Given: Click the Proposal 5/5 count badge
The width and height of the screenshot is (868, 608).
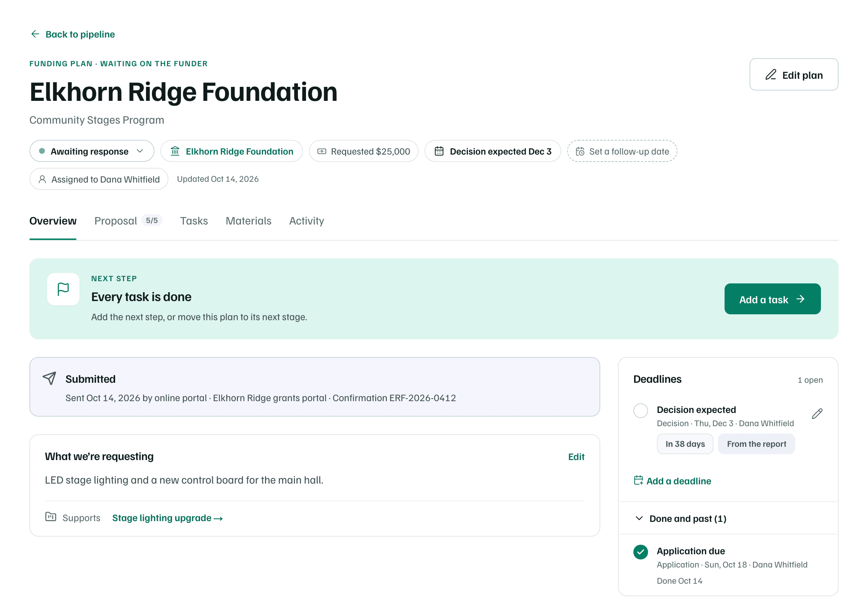Looking at the screenshot, I should (152, 220).
